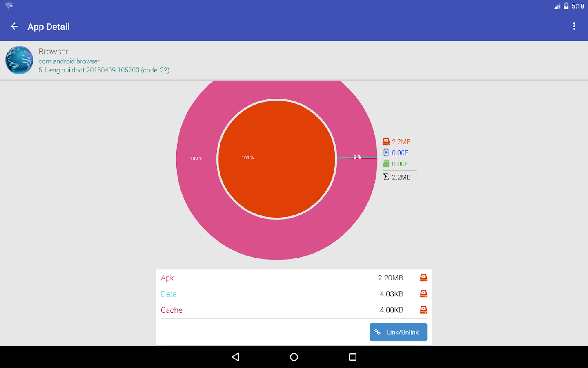Tap the Android Home navigation button
This screenshot has height=368, width=588.
click(x=294, y=357)
